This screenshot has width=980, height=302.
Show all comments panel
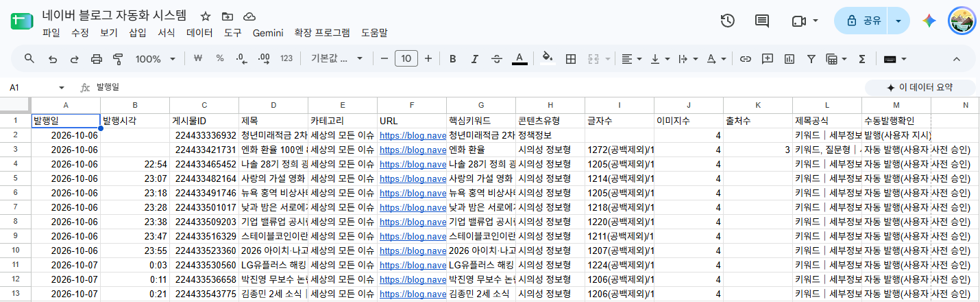coord(762,21)
